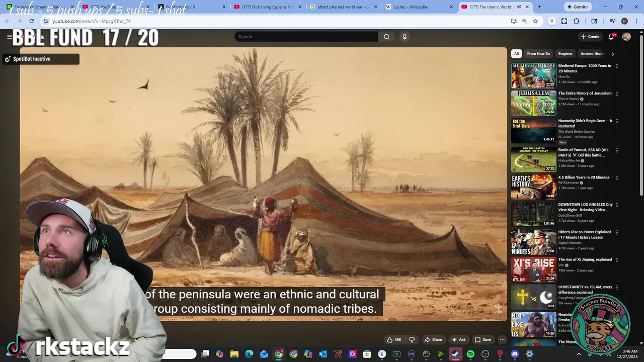Open Task View in taskbar
Screen dimensions: 644x362
tap(205, 354)
